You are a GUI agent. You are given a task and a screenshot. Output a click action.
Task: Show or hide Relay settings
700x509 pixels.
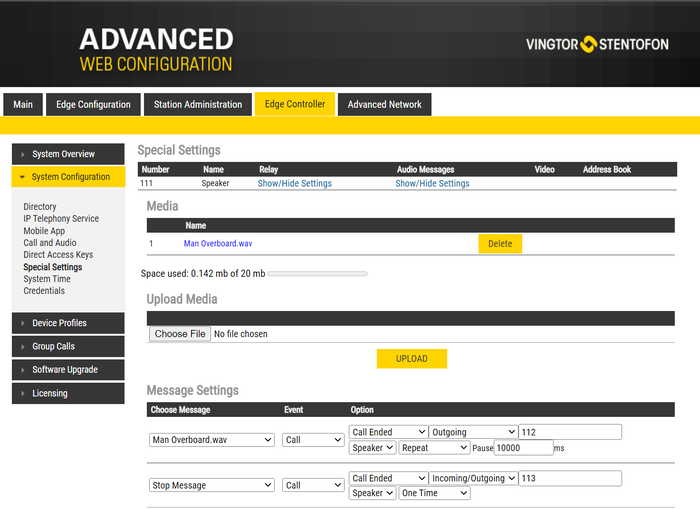point(294,184)
